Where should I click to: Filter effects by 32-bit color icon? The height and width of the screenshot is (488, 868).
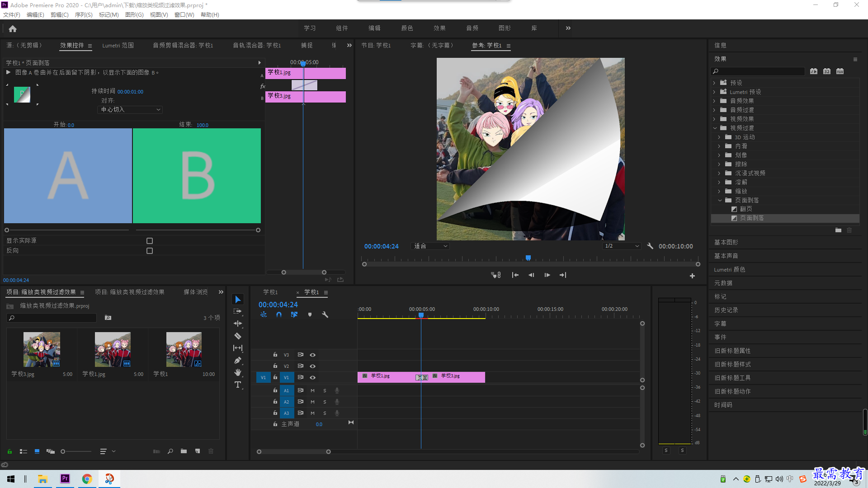[x=827, y=71]
